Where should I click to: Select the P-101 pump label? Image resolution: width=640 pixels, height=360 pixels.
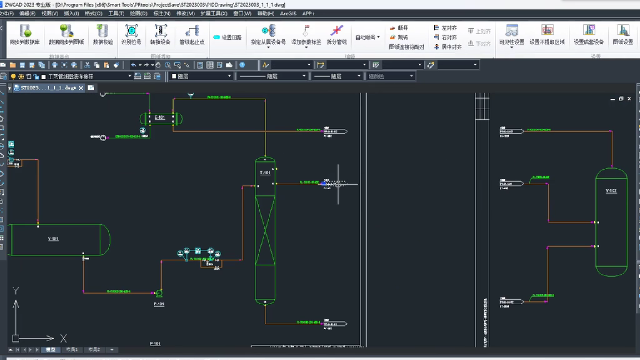(x=159, y=304)
